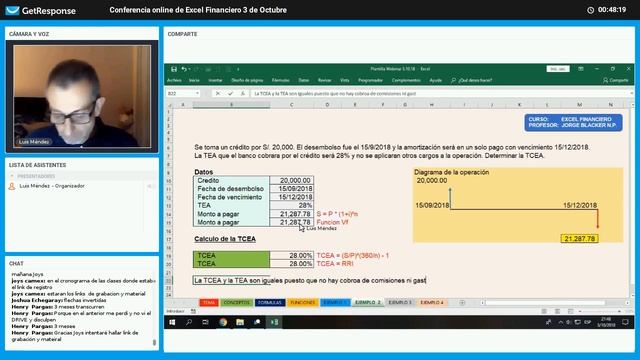640x360 pixels.
Task: Collapse the Presentadores attendee group
Action: [x=12, y=176]
